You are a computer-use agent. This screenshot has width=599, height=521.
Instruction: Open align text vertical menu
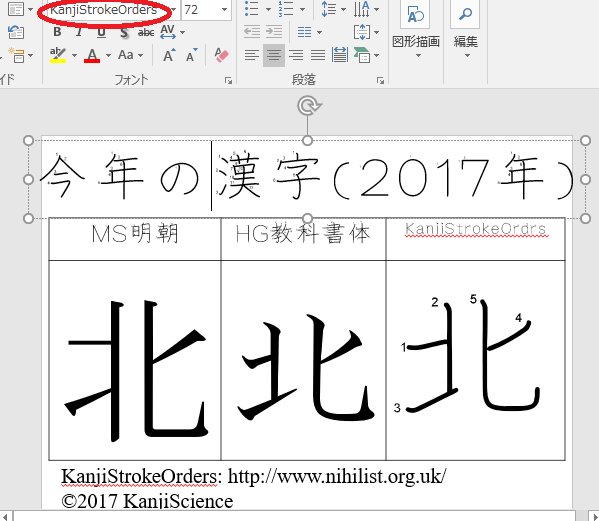coord(366,32)
